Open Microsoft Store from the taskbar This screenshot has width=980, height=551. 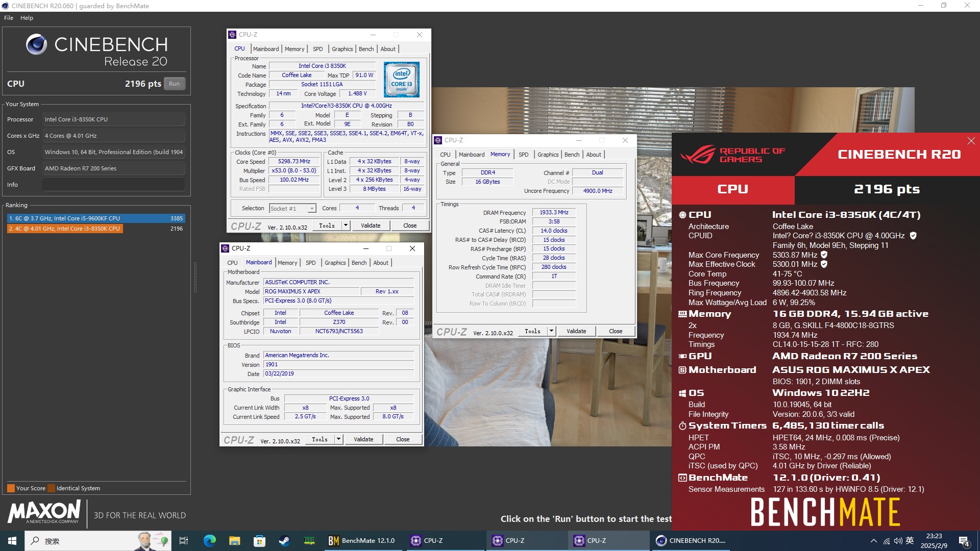click(x=259, y=541)
